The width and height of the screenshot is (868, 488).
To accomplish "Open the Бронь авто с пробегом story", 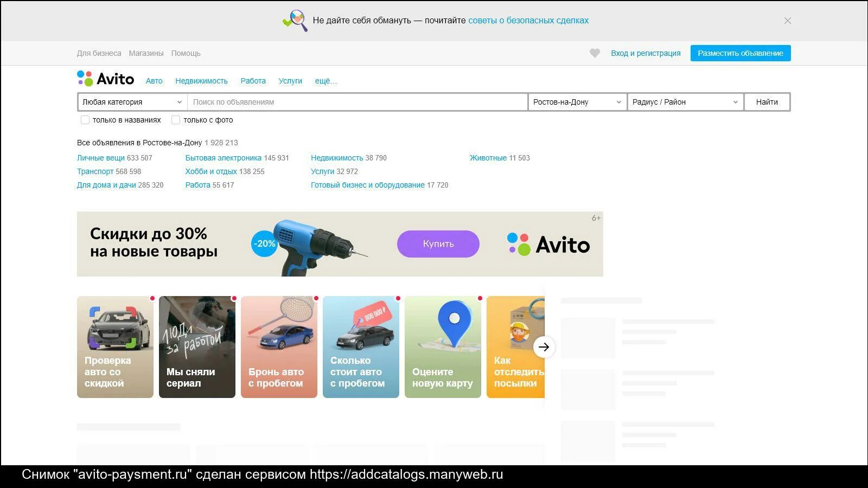I will (279, 347).
